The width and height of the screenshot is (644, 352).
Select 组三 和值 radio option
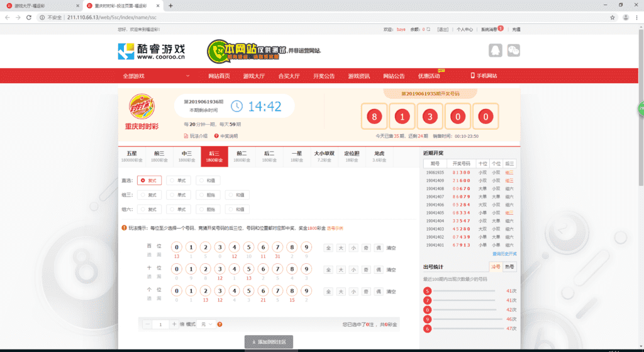tap(237, 195)
